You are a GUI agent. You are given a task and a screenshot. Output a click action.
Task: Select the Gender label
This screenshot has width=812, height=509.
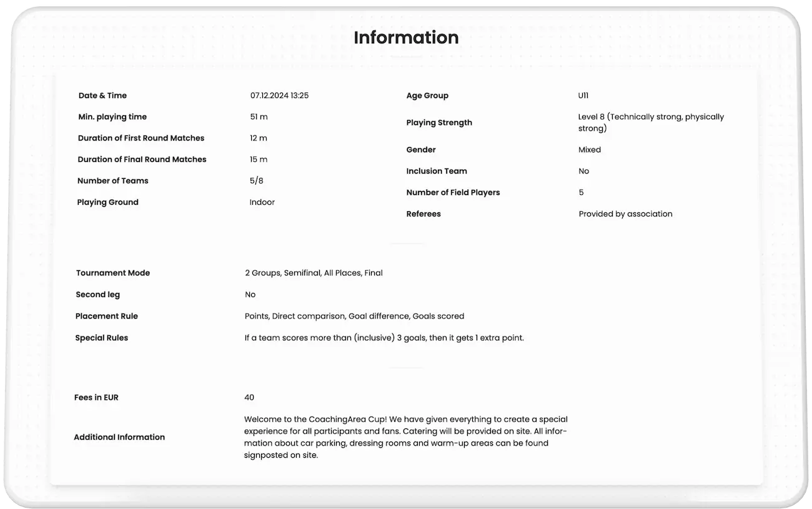[421, 150]
